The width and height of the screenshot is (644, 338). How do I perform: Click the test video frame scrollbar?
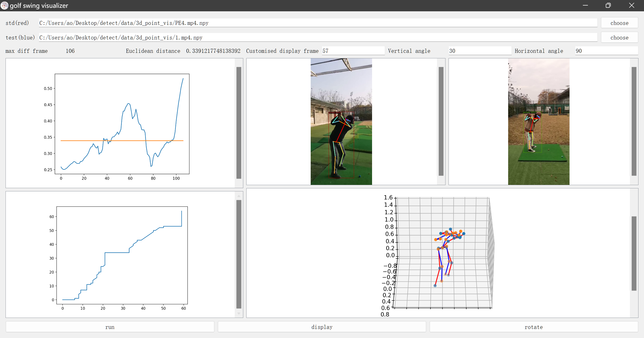634,121
